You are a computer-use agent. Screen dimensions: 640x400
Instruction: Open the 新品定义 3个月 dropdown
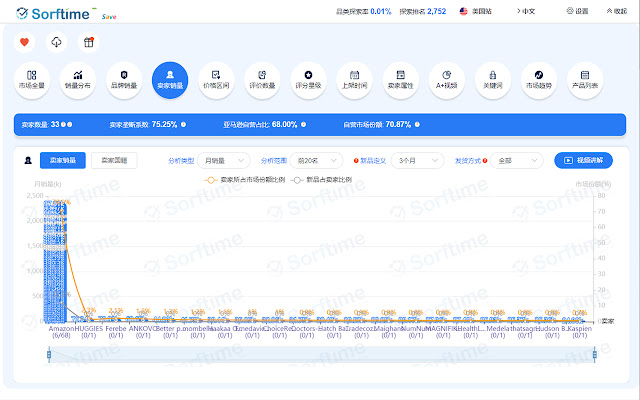coord(417,160)
